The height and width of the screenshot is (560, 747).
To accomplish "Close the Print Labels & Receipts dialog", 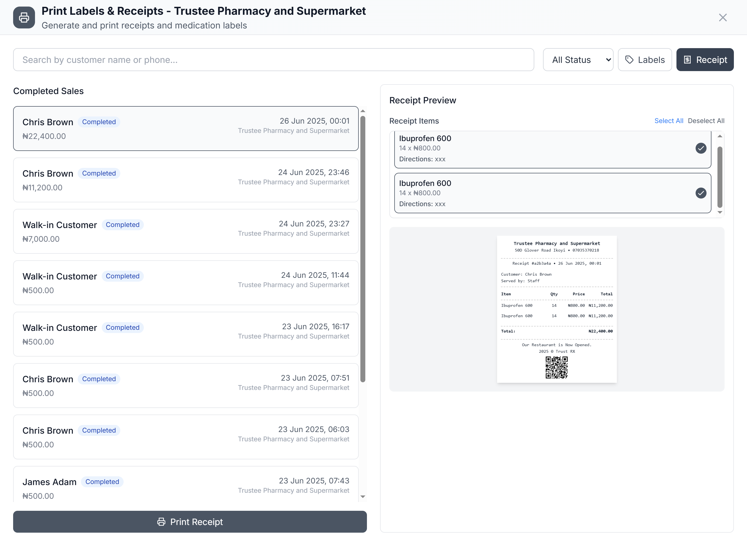I will pyautogui.click(x=722, y=17).
